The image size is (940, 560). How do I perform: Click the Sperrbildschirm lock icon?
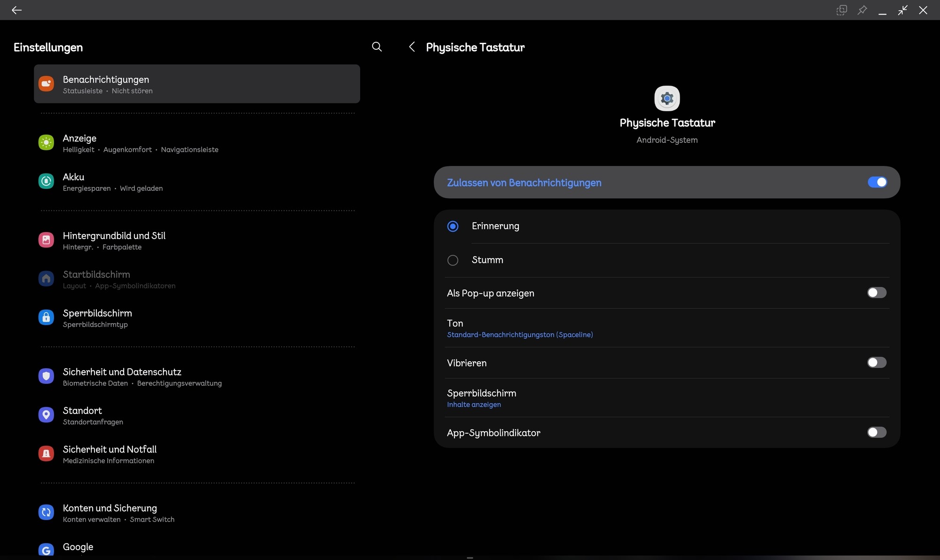tap(46, 317)
